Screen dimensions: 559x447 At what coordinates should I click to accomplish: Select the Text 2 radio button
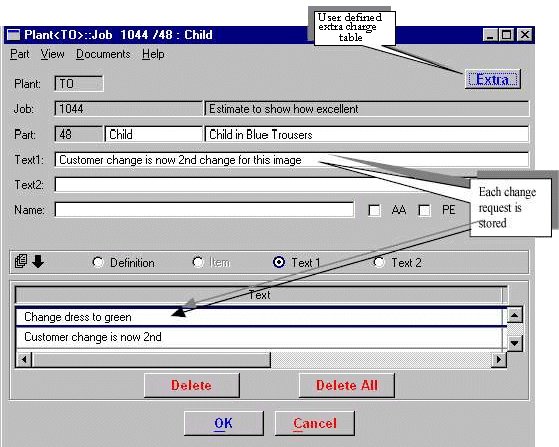click(x=379, y=263)
